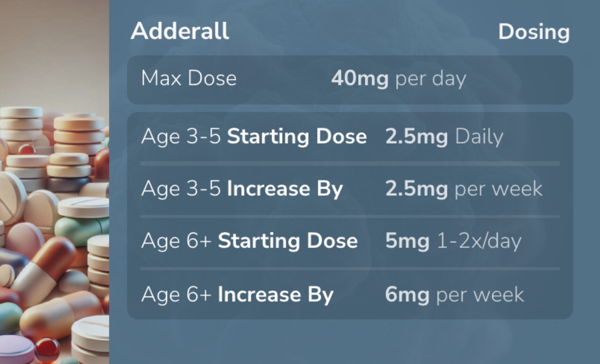Select the Age 6+ Increase By row
This screenshot has height=364, width=600.
click(350, 295)
